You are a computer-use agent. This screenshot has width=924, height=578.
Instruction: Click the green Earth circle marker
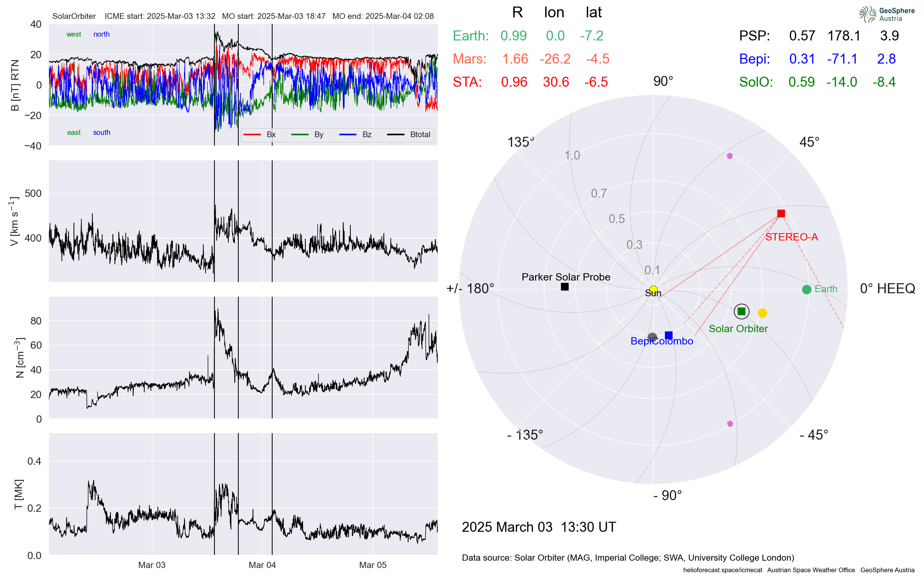[x=806, y=289]
